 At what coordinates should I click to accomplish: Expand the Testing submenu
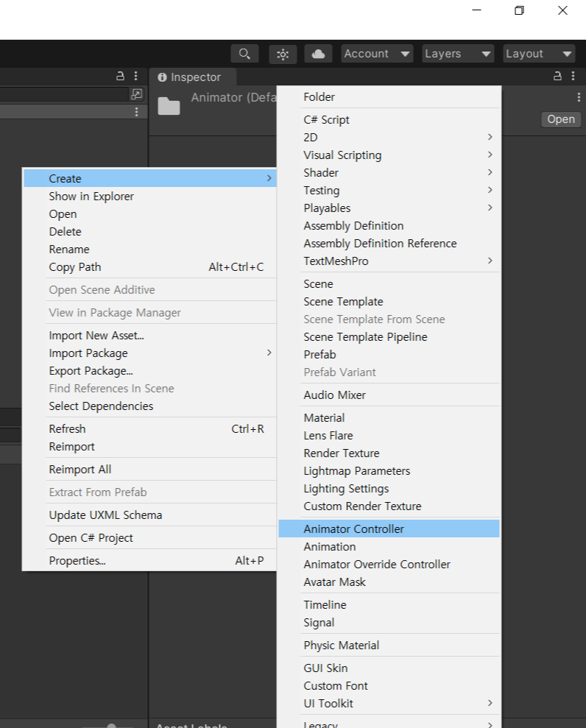click(389, 191)
